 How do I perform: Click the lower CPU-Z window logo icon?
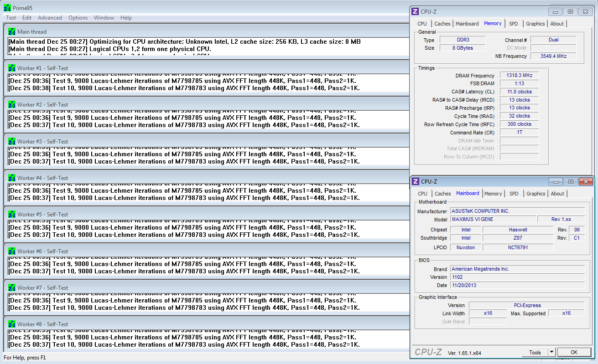pos(416,181)
